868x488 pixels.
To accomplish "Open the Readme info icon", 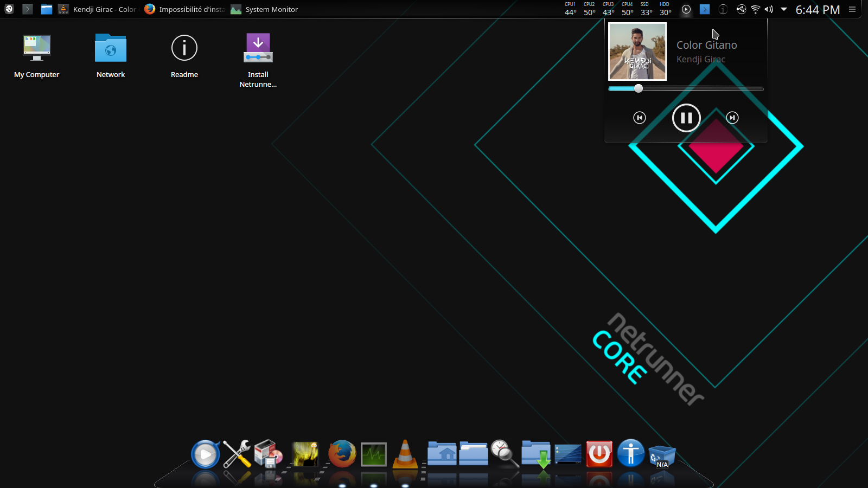I will (x=184, y=56).
